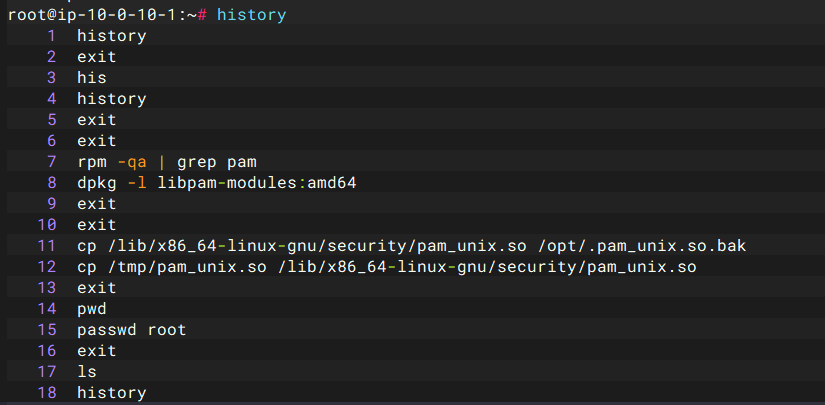
Task: Click the 'ls' command on line 17
Action: (87, 372)
